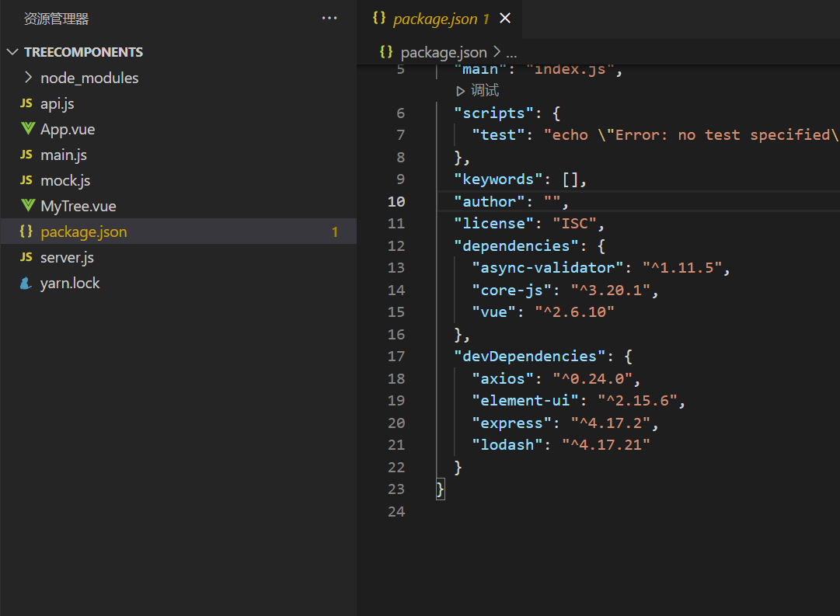Open the explorer more actions ellipsis
This screenshot has width=840, height=616.
(329, 19)
